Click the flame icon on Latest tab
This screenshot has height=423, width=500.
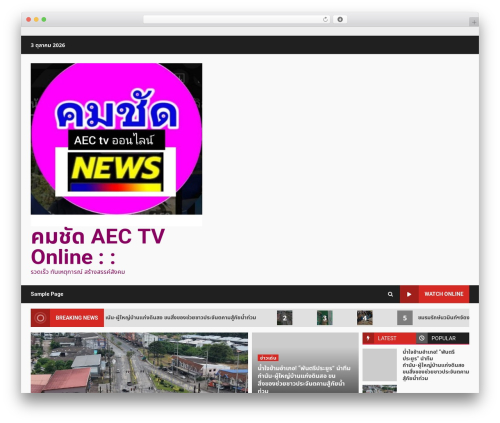(x=368, y=338)
